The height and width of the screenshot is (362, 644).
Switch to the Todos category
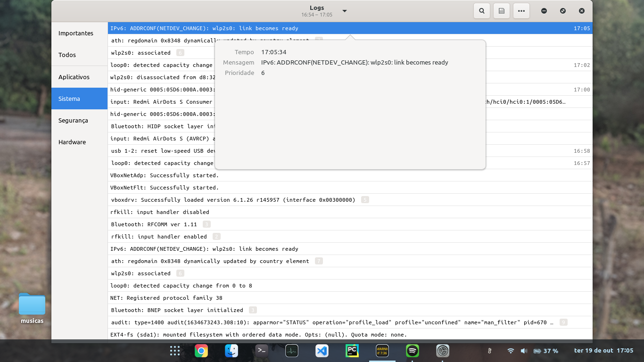click(x=67, y=55)
